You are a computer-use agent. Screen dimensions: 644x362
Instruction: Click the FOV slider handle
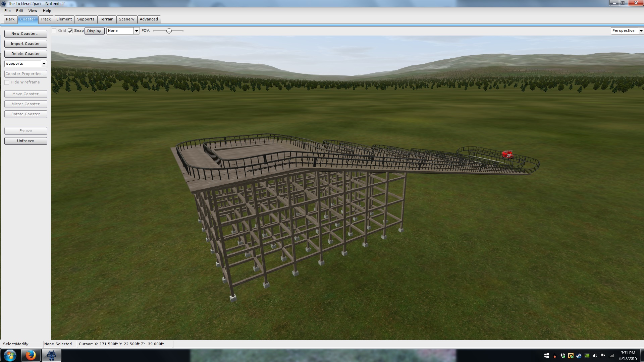click(169, 31)
